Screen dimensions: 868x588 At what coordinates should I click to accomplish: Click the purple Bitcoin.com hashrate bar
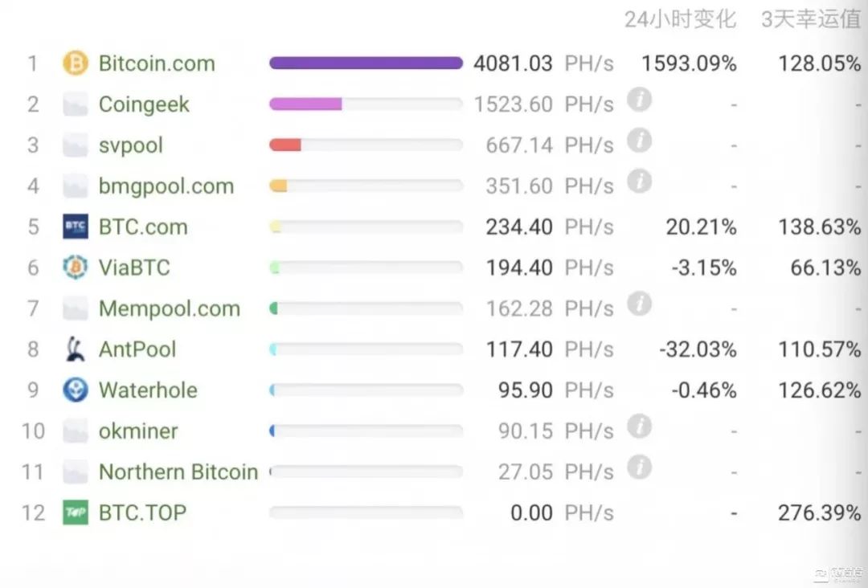366,63
